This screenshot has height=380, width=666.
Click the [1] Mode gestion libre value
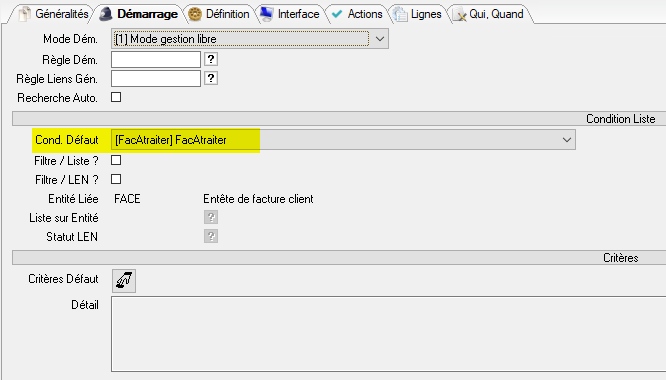pyautogui.click(x=166, y=39)
